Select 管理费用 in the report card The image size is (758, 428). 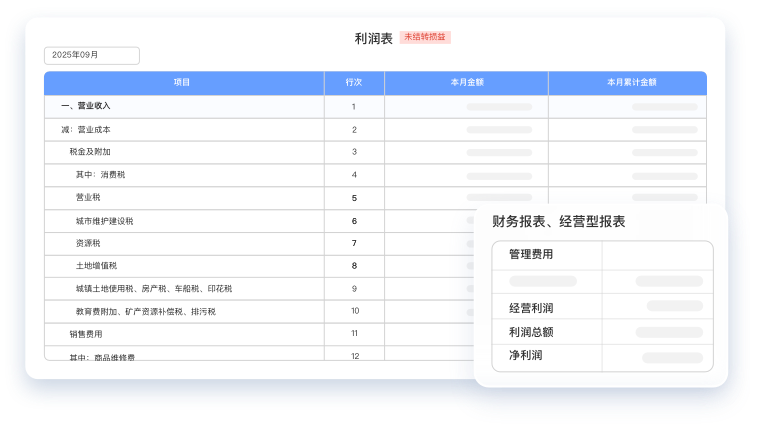pyautogui.click(x=531, y=255)
